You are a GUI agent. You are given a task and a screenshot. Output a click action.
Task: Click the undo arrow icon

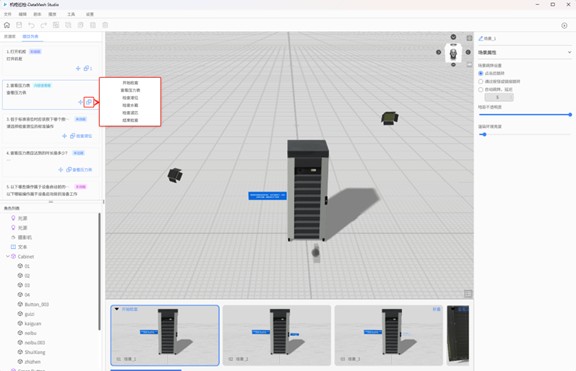[31, 25]
